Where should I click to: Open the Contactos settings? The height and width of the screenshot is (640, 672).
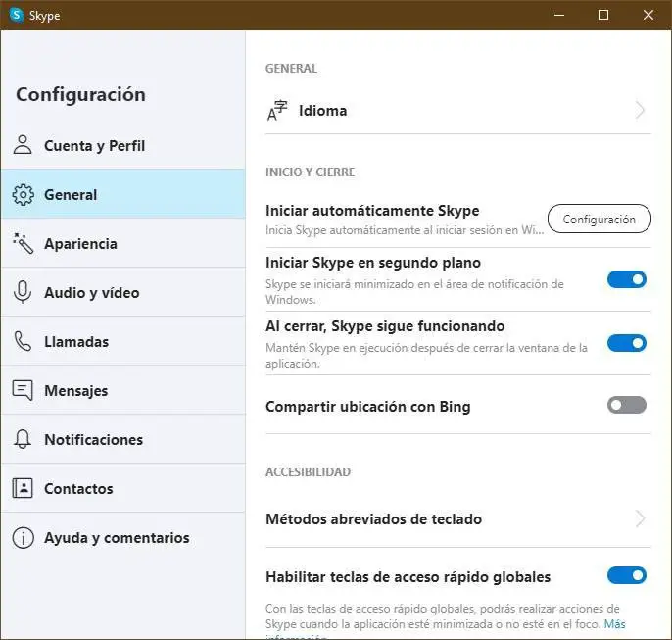click(123, 488)
